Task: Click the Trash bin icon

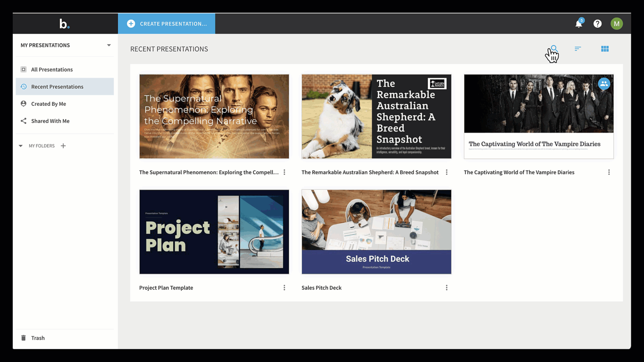Action: pyautogui.click(x=23, y=338)
